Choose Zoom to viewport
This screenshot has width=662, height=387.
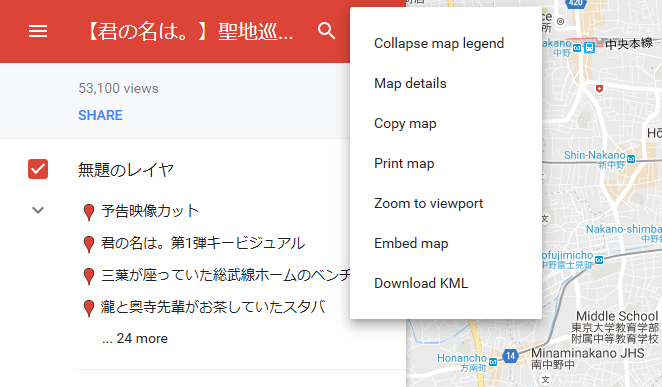pyautogui.click(x=429, y=203)
